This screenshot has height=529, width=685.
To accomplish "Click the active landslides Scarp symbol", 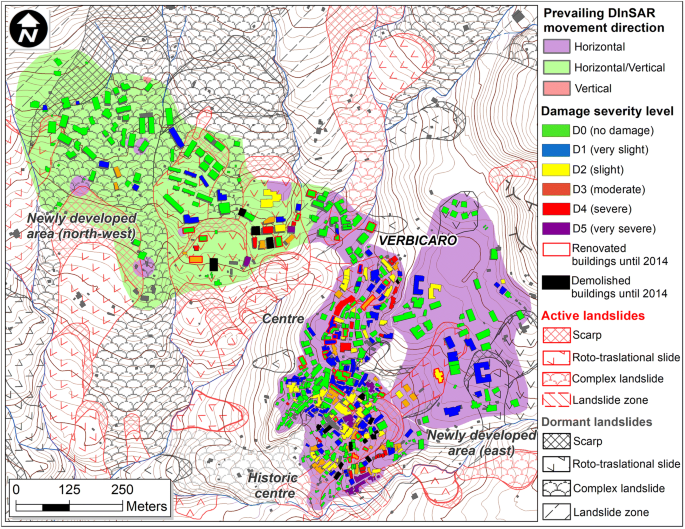I will [x=556, y=335].
